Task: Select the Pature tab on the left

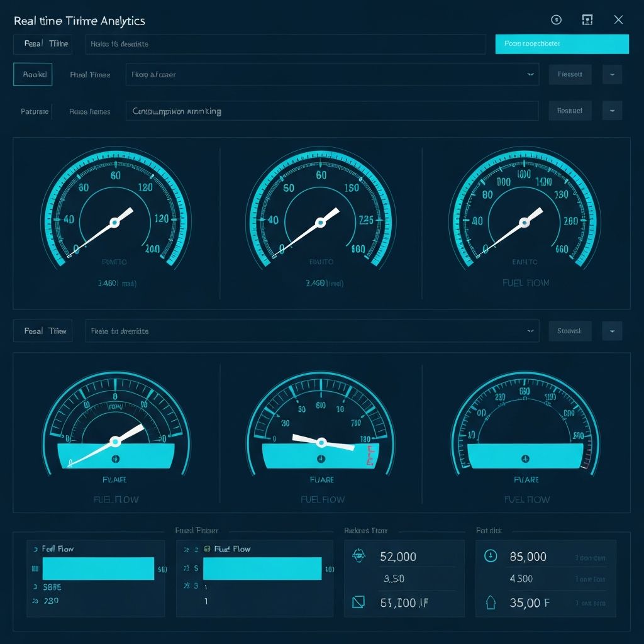Action: [34, 111]
